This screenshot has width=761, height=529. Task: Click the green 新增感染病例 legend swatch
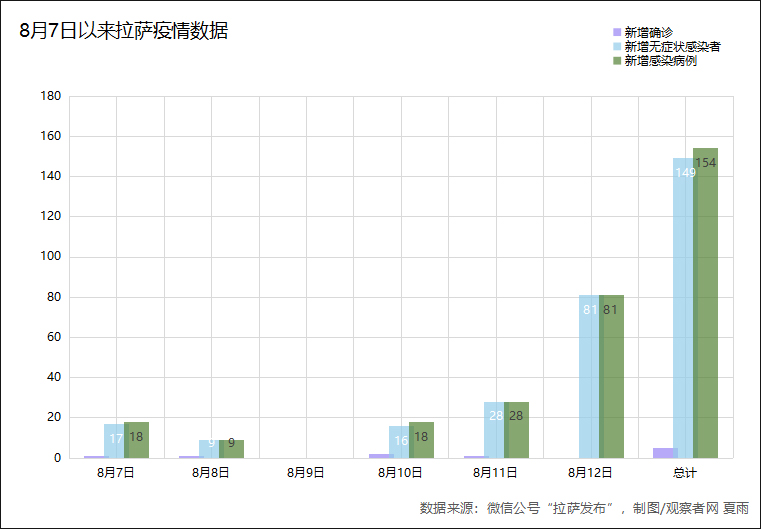(617, 61)
